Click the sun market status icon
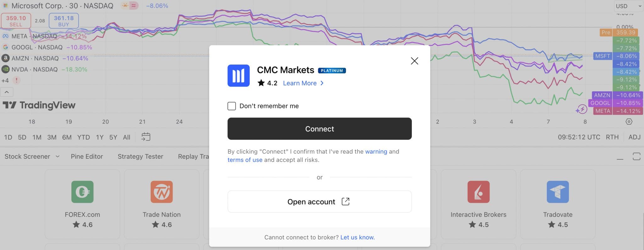Image resolution: width=644 pixels, height=250 pixels. [x=125, y=6]
